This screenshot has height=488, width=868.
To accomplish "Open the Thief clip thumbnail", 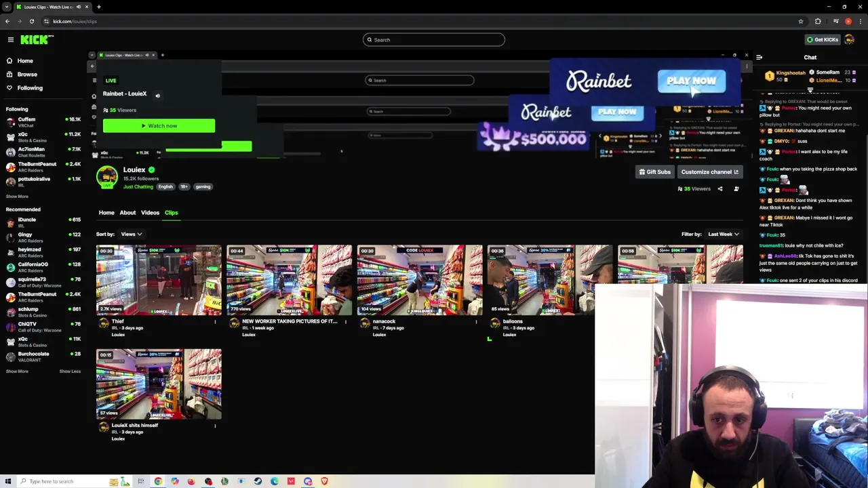I will tap(159, 281).
